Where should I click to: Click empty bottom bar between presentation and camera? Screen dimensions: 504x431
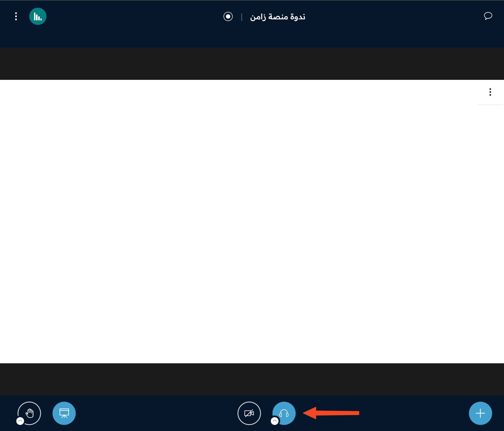(x=156, y=413)
